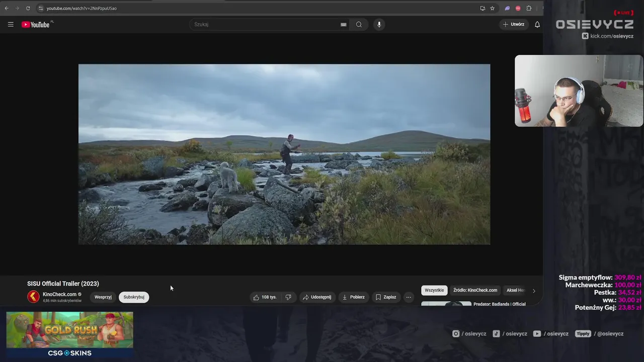Open the purple extension icon in toolbar

pos(507,8)
